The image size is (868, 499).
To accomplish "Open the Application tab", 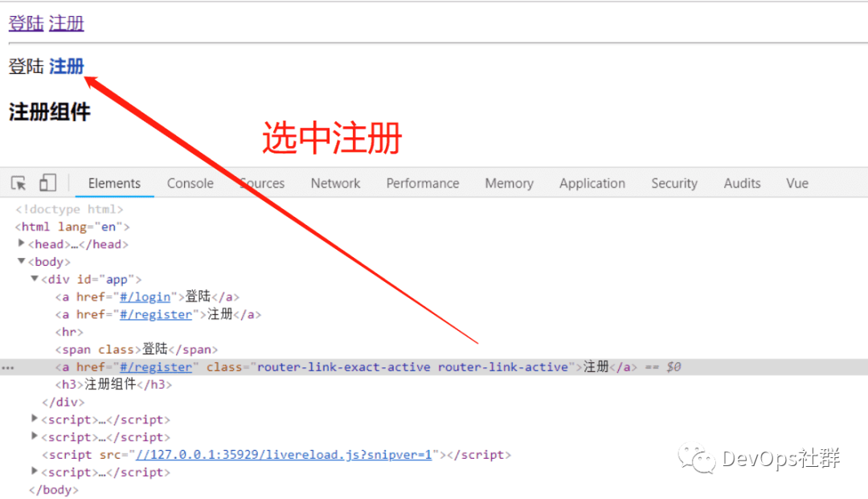I will (x=592, y=183).
